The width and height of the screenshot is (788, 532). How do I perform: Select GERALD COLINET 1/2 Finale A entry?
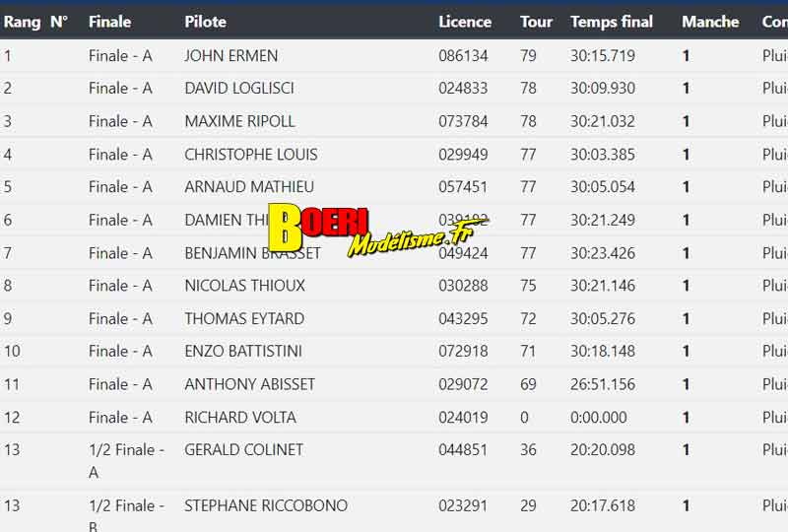coord(394,462)
